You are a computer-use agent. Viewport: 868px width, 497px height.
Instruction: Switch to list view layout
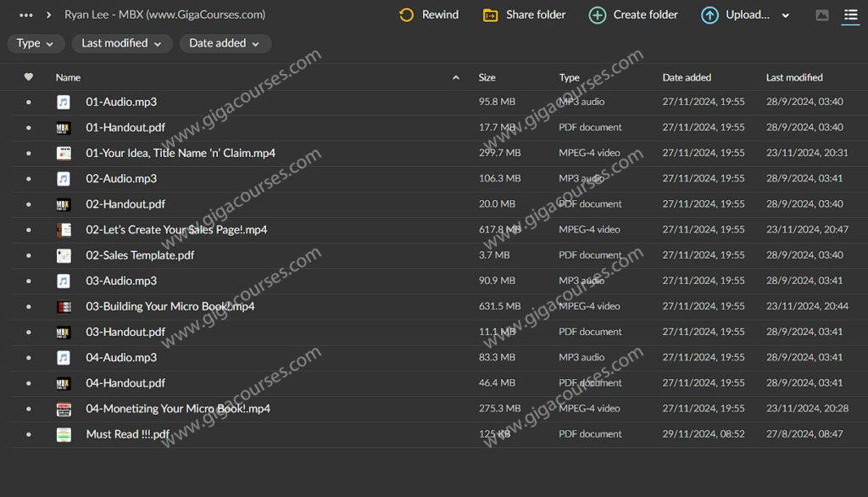pyautogui.click(x=850, y=15)
